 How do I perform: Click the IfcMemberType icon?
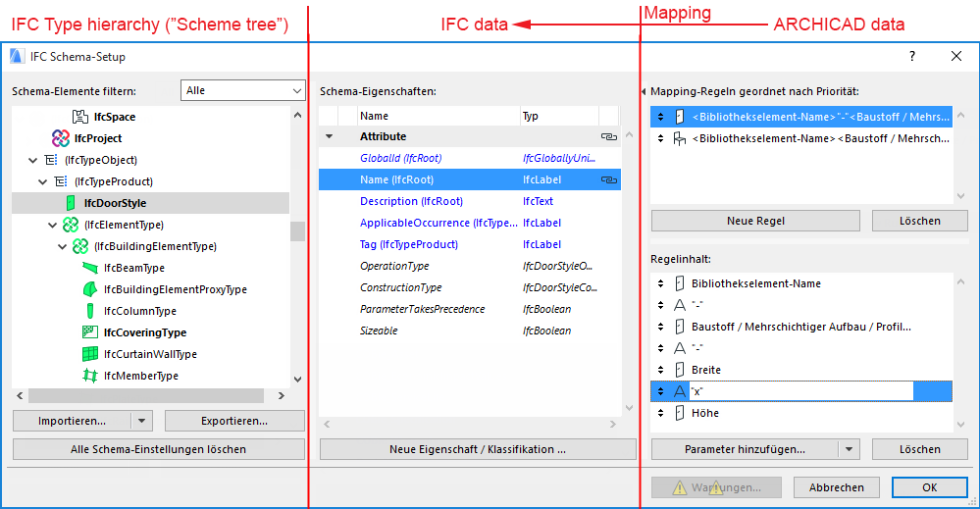(90, 376)
